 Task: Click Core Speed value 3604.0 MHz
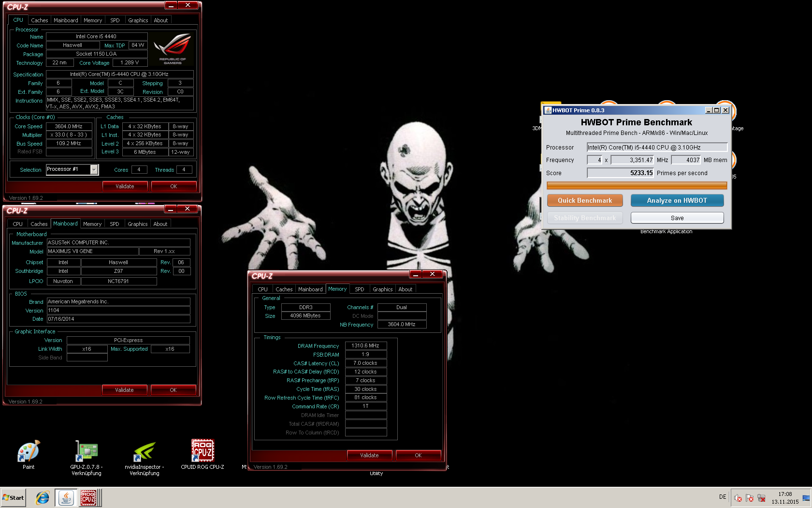click(x=69, y=126)
